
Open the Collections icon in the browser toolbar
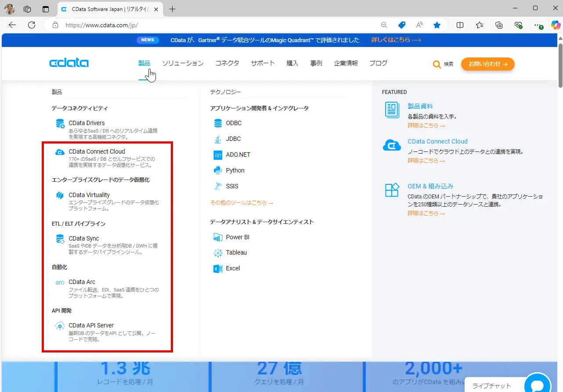[x=499, y=25]
